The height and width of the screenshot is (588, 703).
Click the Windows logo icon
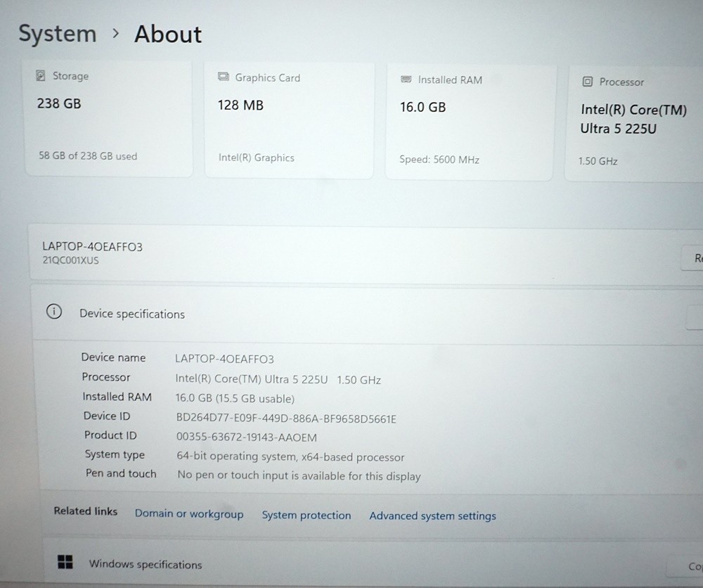click(65, 561)
